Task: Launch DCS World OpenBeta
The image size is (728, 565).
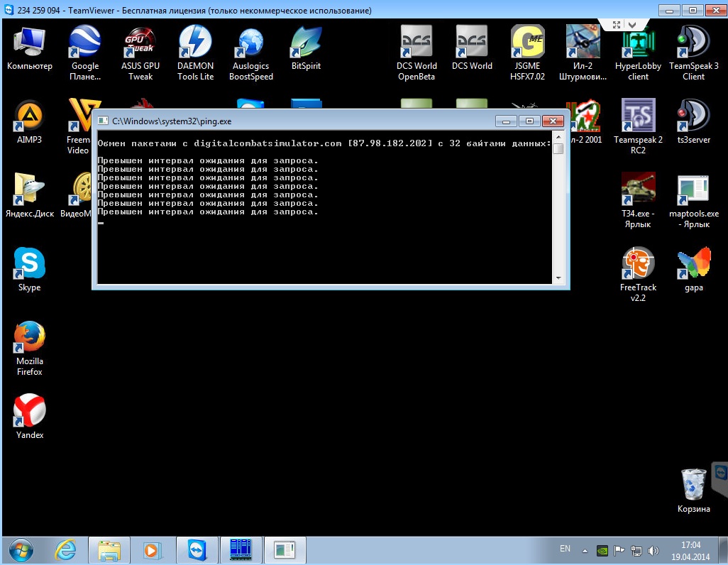Action: click(x=417, y=53)
